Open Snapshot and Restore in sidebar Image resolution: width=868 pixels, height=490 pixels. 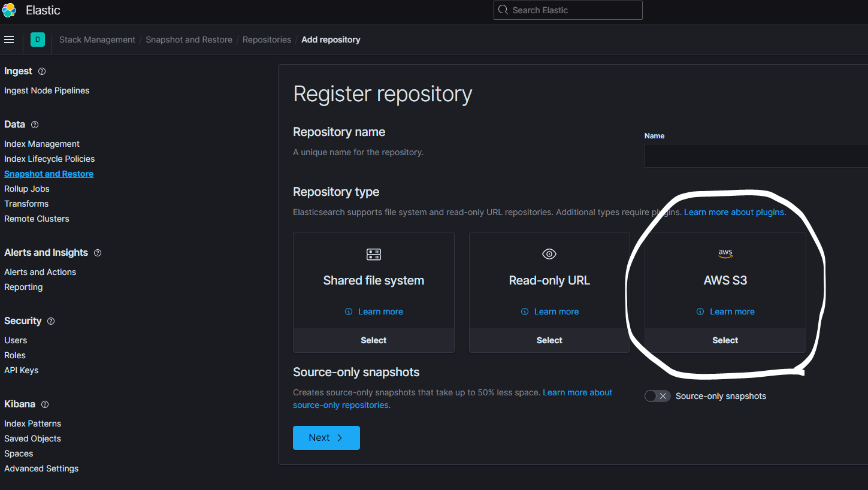click(49, 174)
